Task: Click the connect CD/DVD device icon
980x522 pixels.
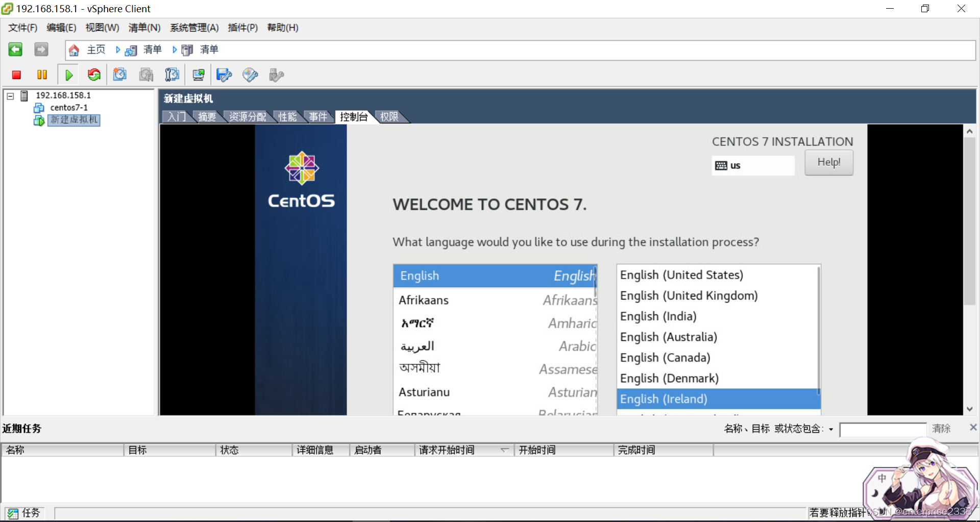Action: (250, 75)
